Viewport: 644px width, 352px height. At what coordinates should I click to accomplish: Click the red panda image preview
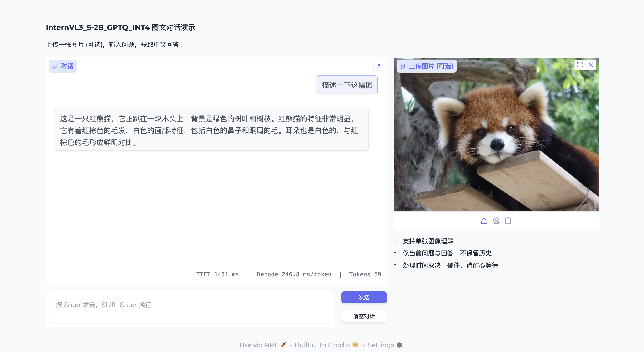[496, 140]
